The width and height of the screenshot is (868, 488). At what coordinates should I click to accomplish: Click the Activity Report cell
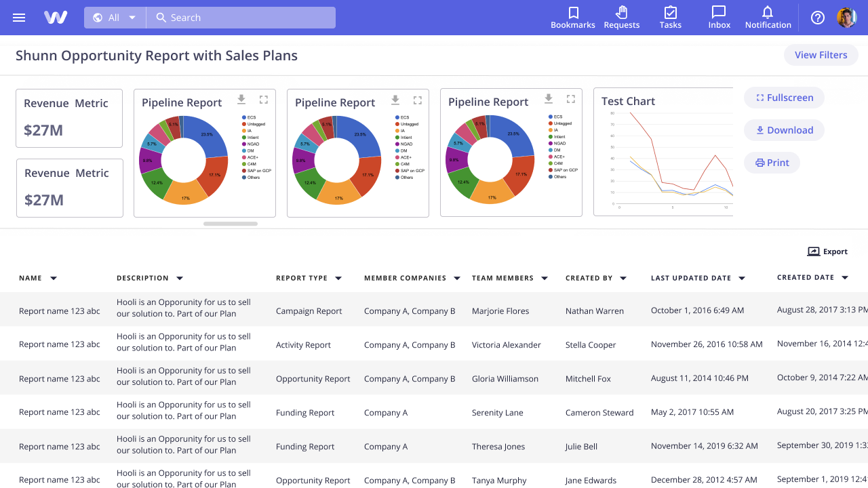tap(303, 345)
